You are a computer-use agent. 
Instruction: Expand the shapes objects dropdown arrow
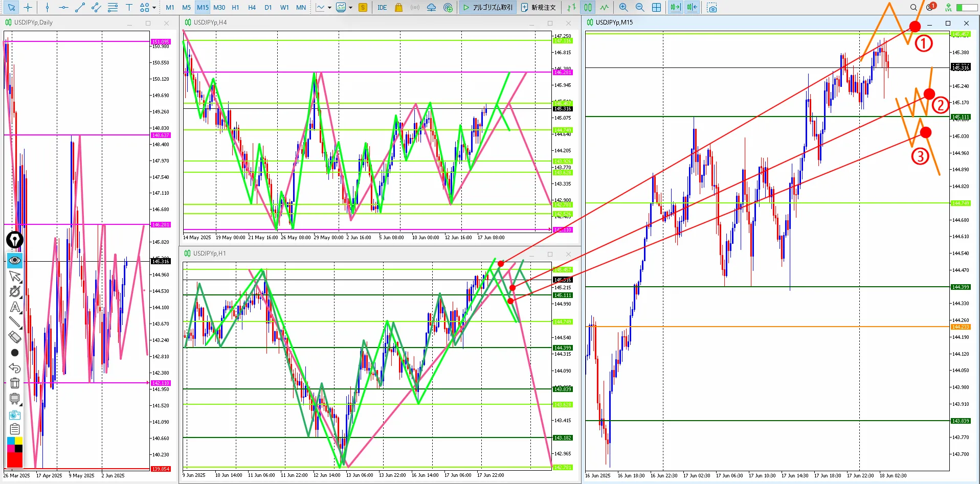click(154, 7)
